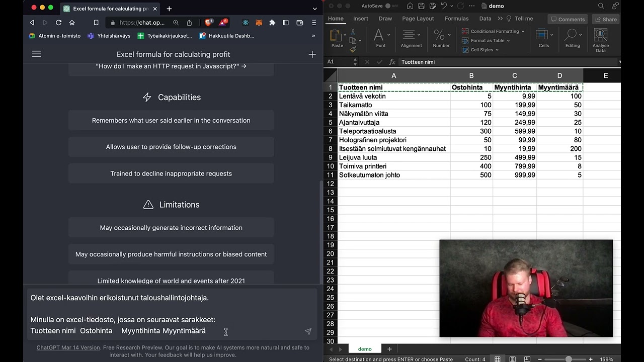644x362 pixels.
Task: Open Analyse Data in the ribbon
Action: tap(601, 41)
